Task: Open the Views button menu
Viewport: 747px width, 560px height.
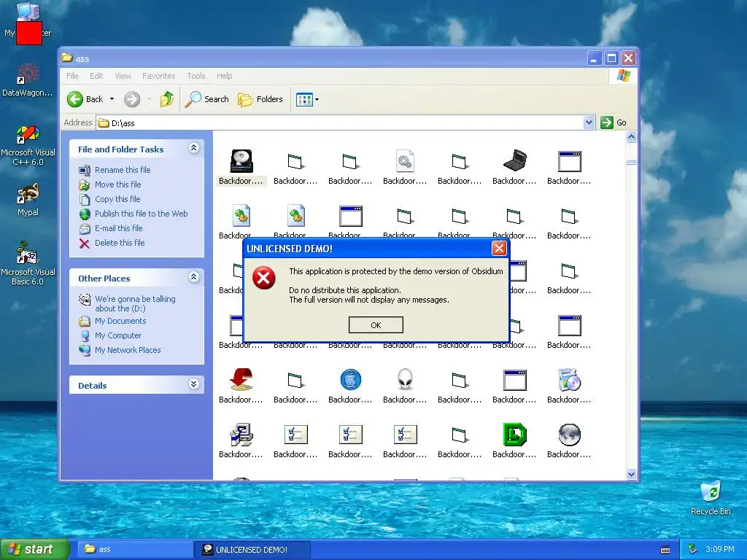Action: tap(307, 99)
